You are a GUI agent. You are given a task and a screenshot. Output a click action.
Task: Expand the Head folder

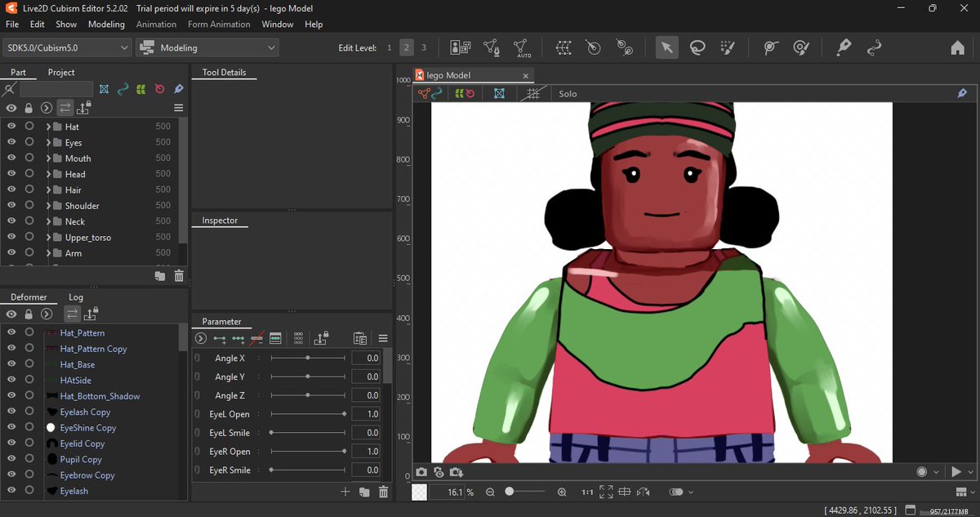48,174
